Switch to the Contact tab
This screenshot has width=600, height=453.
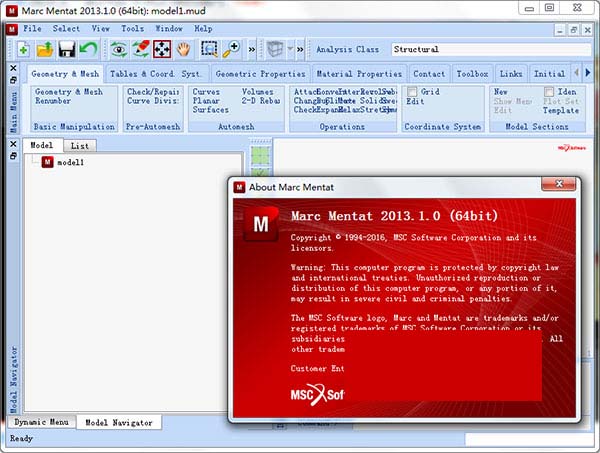[429, 74]
